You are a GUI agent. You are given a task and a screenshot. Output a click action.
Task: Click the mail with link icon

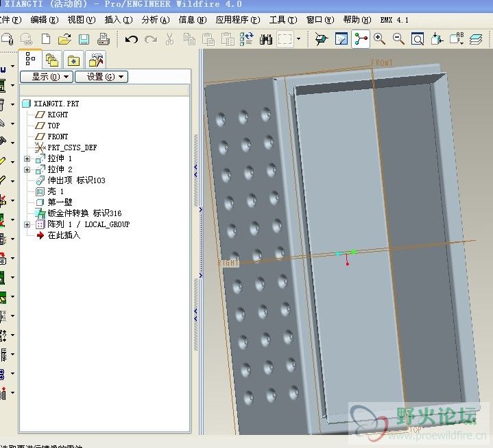click(27, 39)
